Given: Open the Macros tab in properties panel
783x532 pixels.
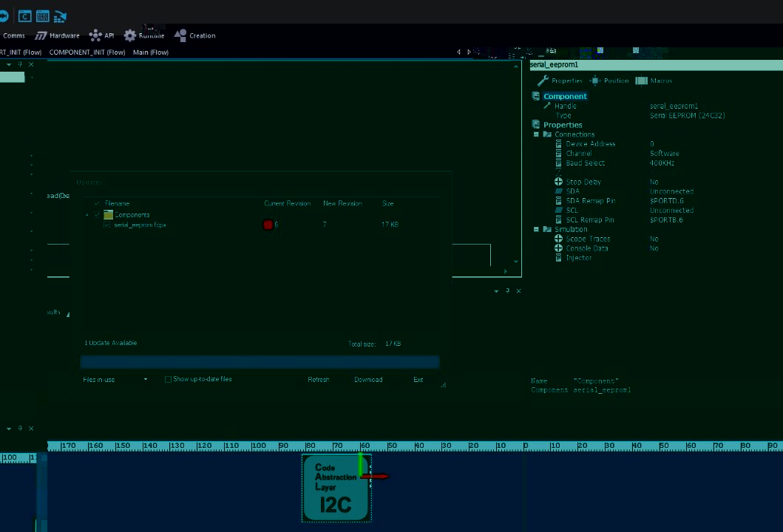Looking at the screenshot, I should pos(654,81).
